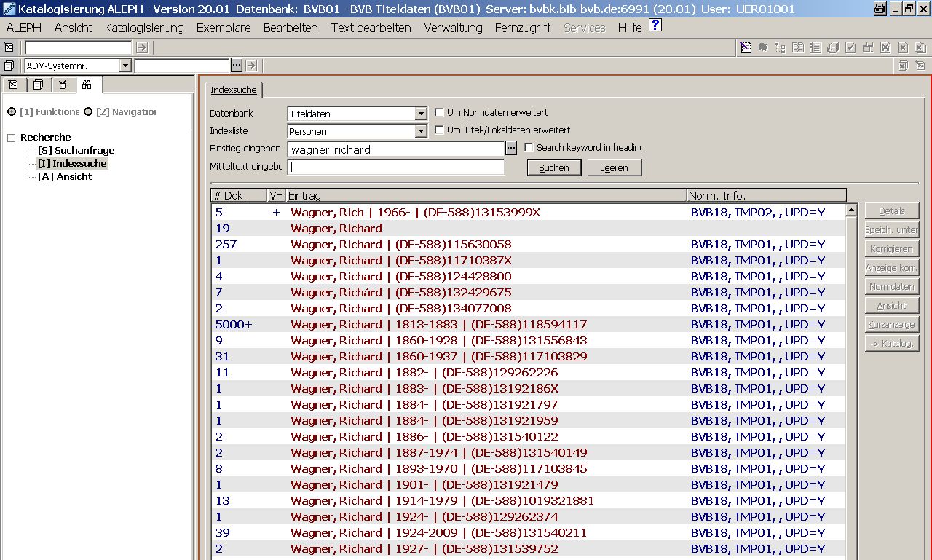The image size is (932, 560).
Task: Open the ADM-Systemnr. dropdown
Action: tap(125, 66)
